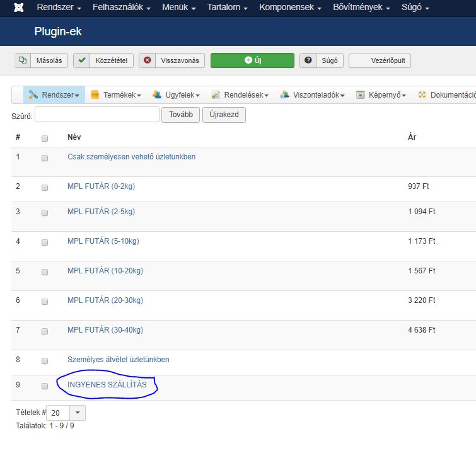Open Csak személyesen vehető üzletünkben link
476x451 pixels.
131,156
